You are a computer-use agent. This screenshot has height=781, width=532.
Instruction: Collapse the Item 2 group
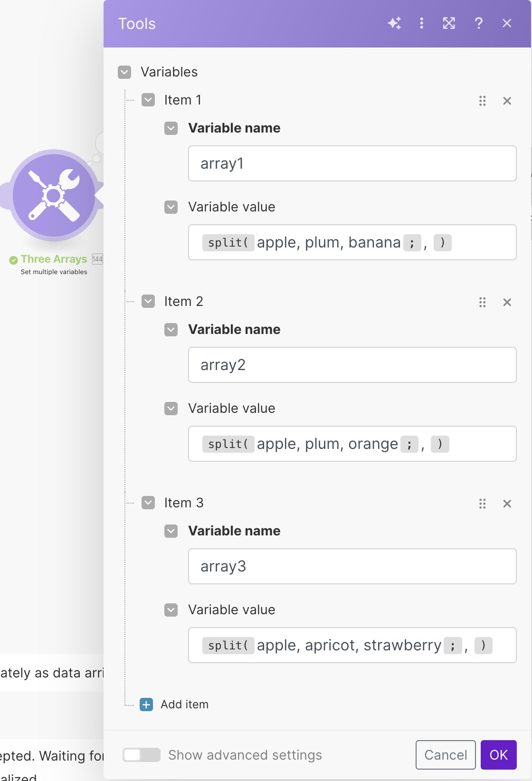point(148,302)
